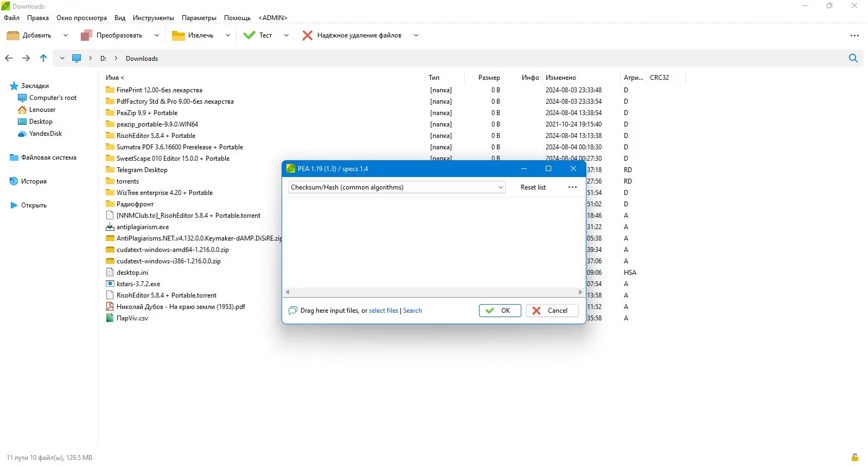The height and width of the screenshot is (467, 868).
Task: Expand the breadcrumb chevron before Downloads
Action: click(116, 58)
